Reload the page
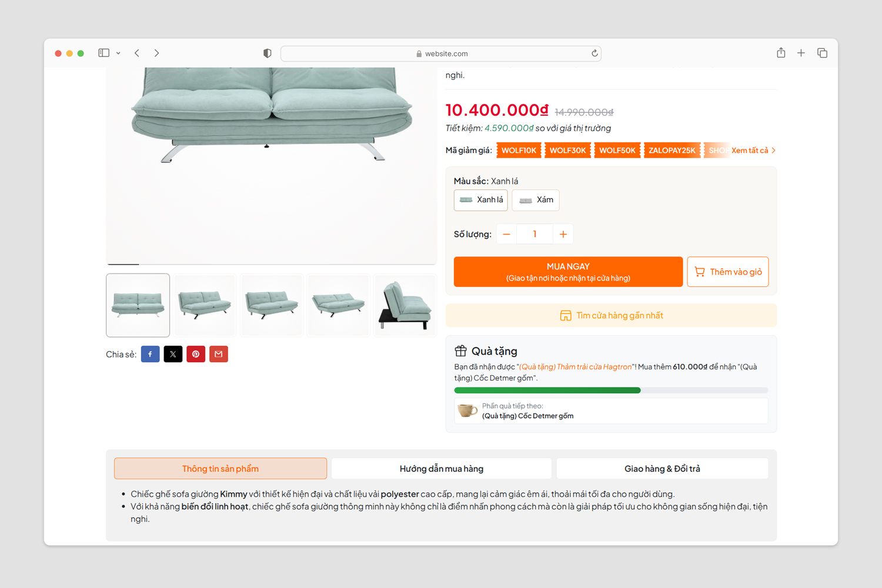882x588 pixels. 594,54
